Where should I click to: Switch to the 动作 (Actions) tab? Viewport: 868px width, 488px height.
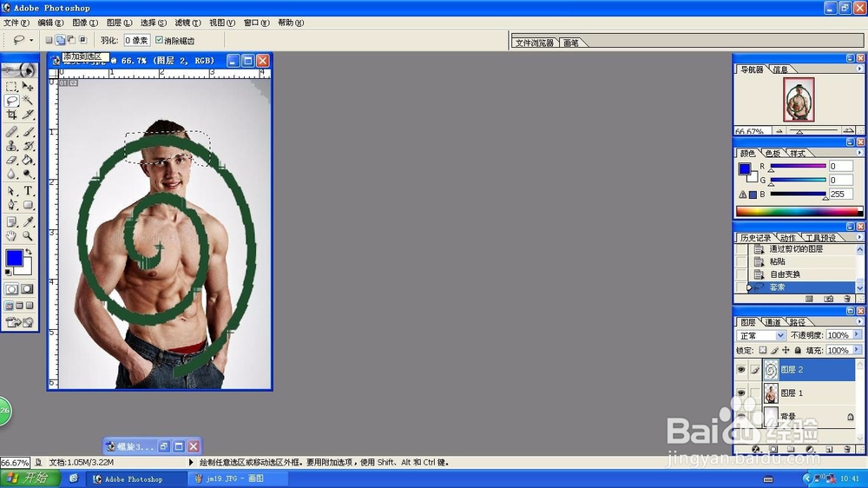click(788, 238)
